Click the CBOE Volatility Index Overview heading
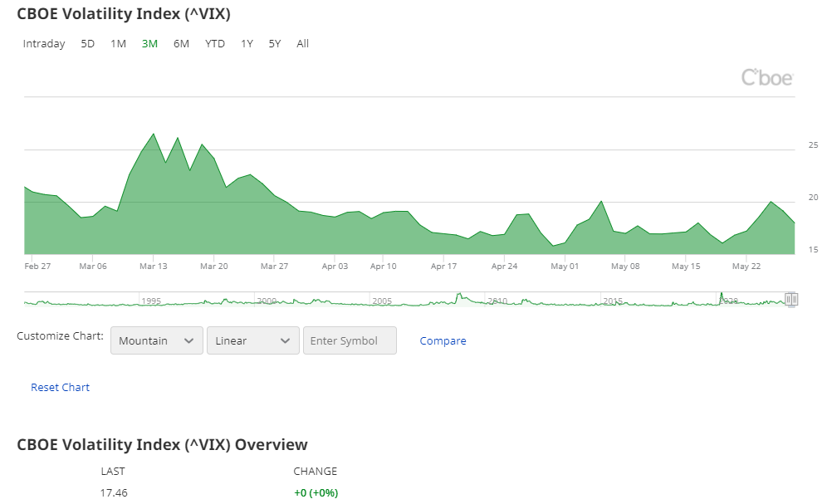 coord(162,444)
